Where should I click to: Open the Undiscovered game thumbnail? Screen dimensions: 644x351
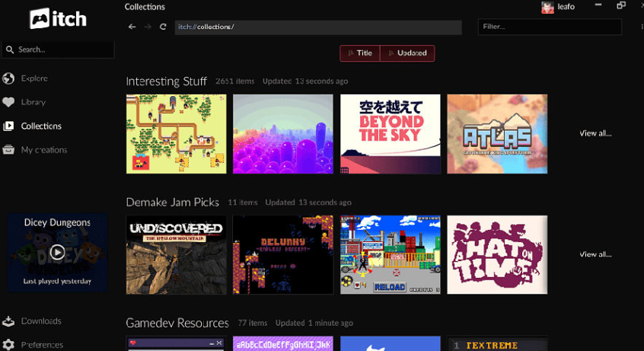point(176,255)
